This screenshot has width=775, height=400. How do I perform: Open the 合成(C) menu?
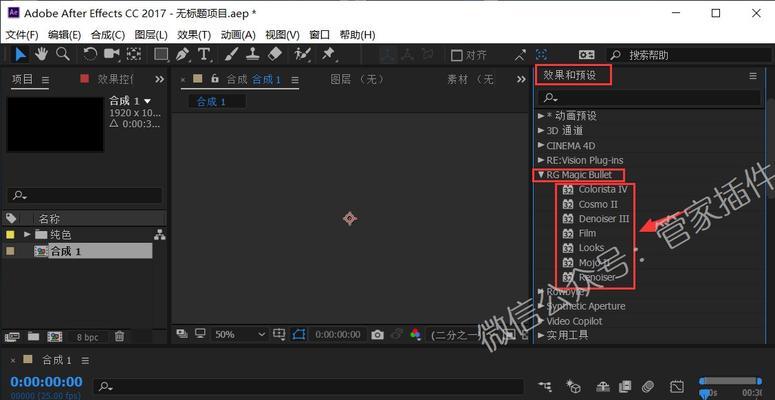click(x=108, y=35)
